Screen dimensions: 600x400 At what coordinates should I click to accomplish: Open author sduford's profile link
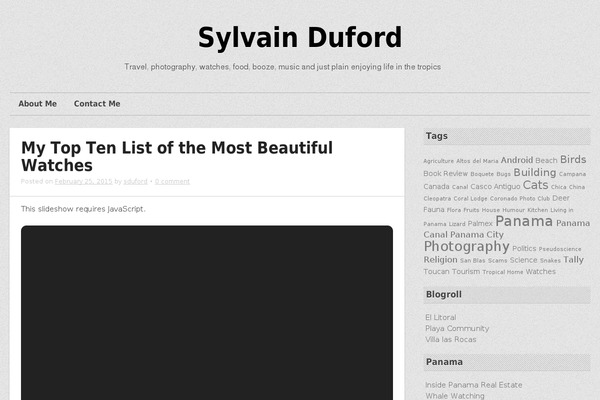click(x=135, y=181)
